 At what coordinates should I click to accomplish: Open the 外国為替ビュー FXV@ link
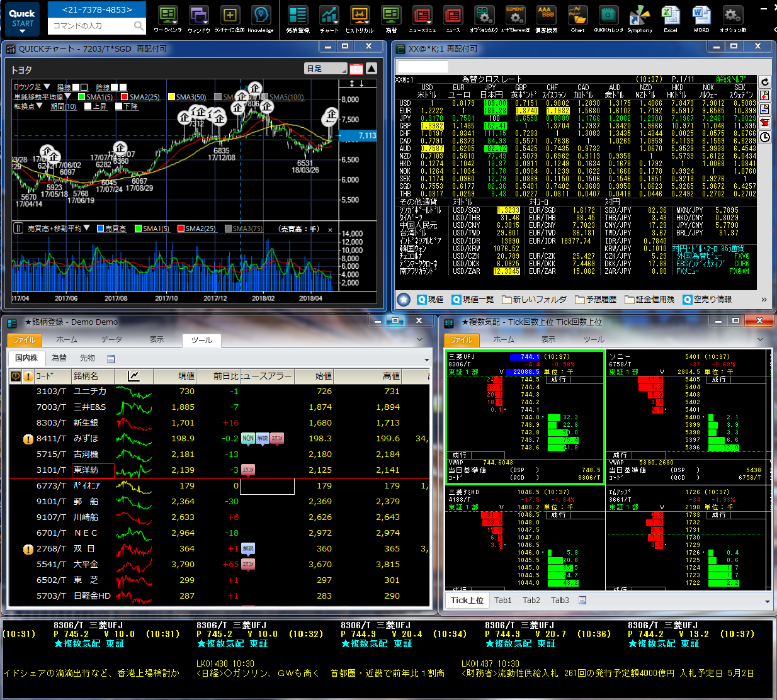pos(713,256)
